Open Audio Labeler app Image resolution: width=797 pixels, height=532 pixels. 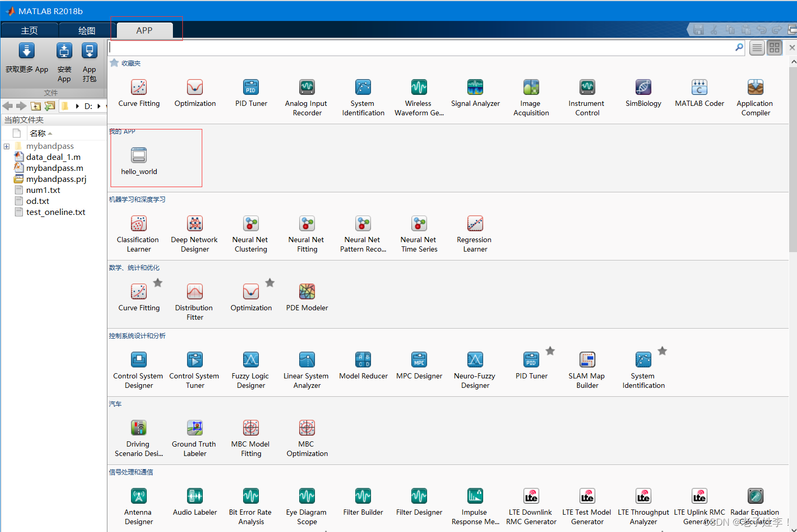(195, 502)
